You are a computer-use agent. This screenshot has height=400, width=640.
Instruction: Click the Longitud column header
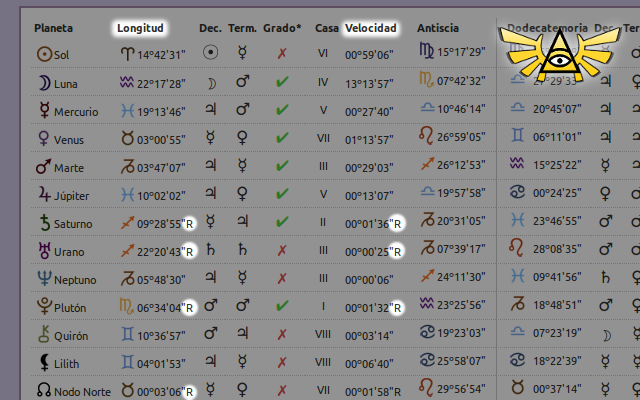[140, 28]
